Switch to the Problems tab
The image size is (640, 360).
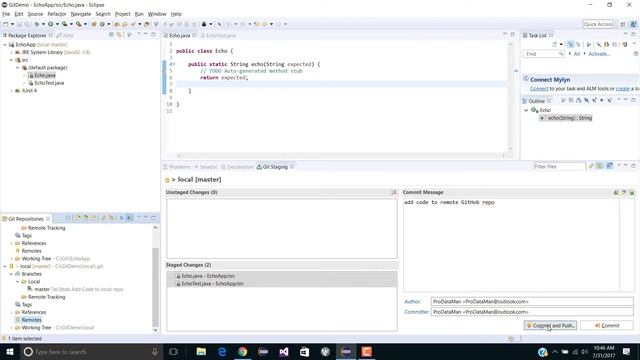(x=177, y=167)
